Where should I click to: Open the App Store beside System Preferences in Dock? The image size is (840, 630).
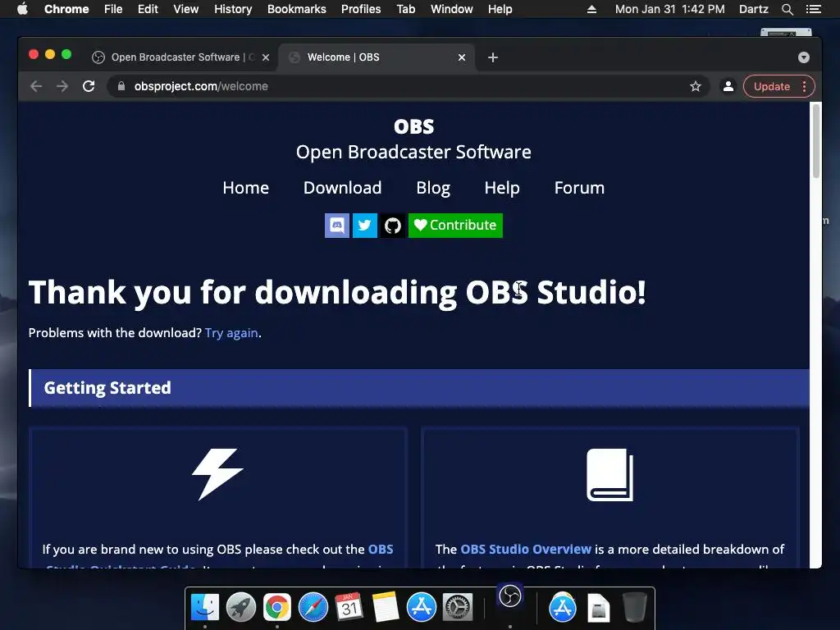[x=422, y=607]
